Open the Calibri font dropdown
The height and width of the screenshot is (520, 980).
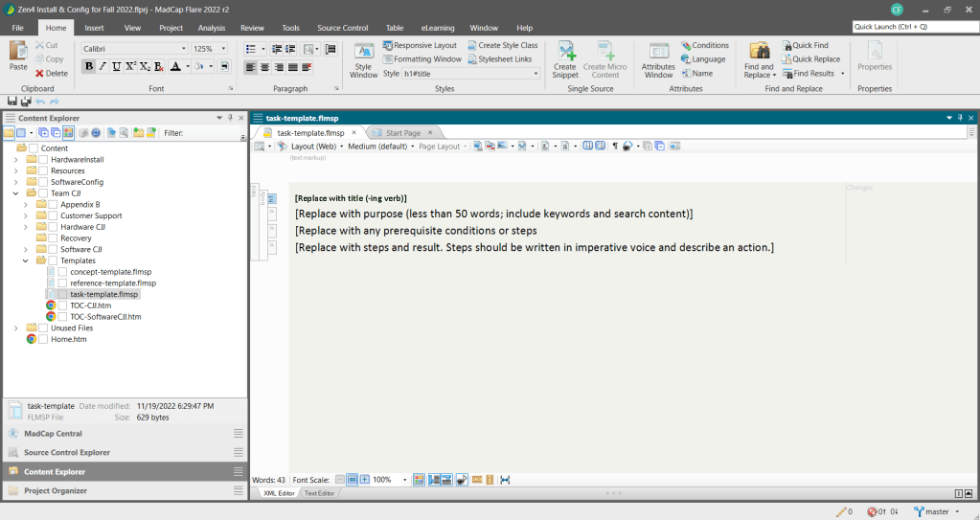click(184, 48)
